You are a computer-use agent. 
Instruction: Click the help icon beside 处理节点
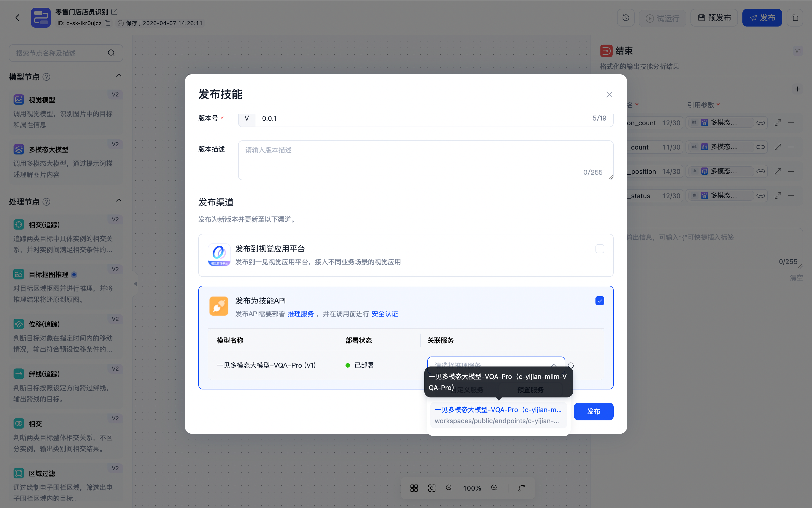47,202
